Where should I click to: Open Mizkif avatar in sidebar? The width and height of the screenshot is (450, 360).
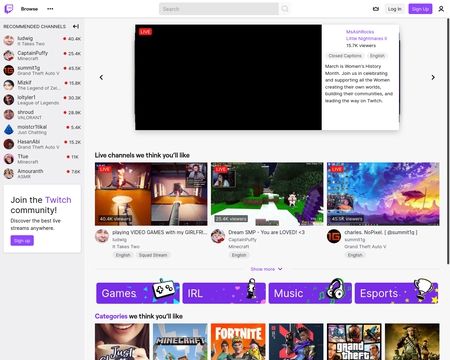(x=9, y=85)
